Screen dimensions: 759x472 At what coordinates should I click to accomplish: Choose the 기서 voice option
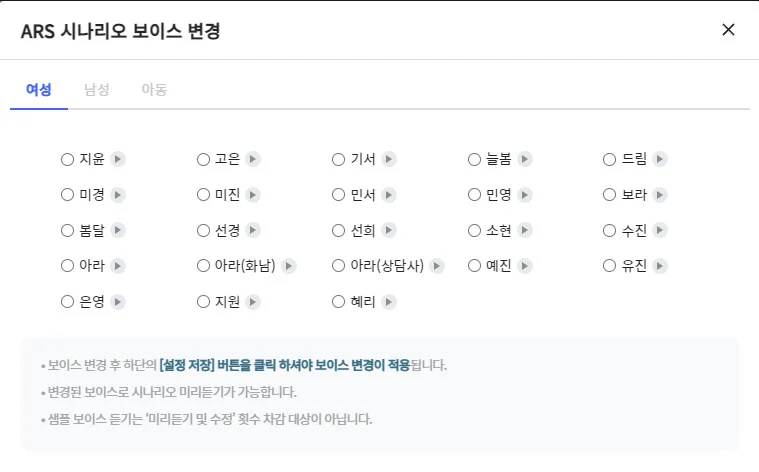pos(338,159)
